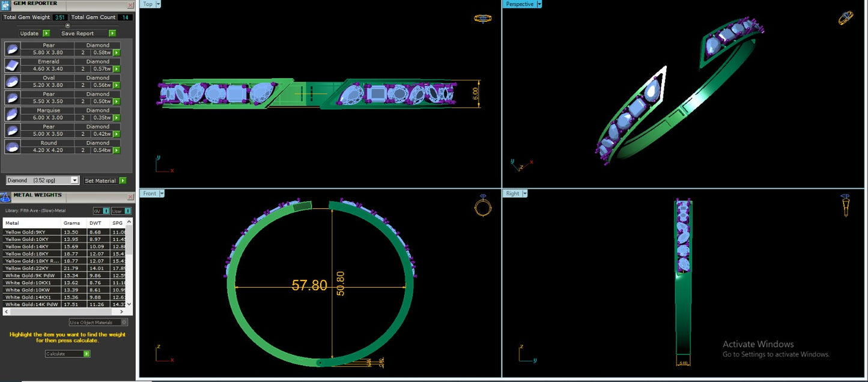The height and width of the screenshot is (382, 868).
Task: Select the Oval gem thumbnail
Action: [12, 81]
